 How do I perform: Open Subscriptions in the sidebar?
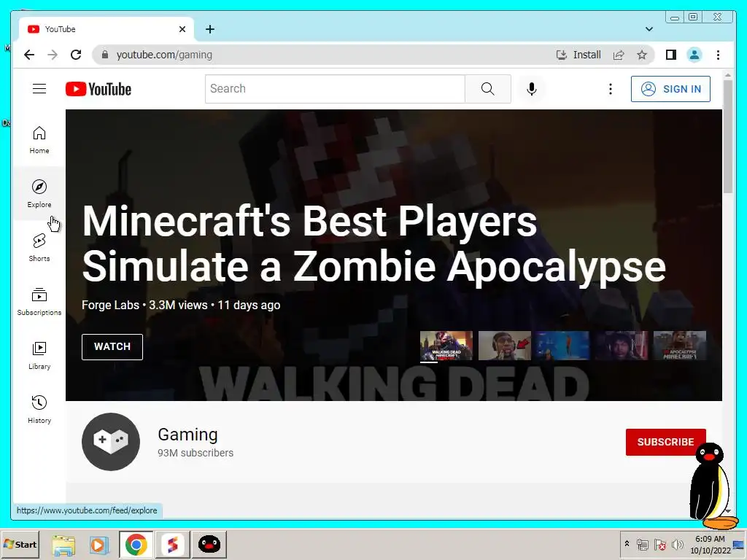(x=39, y=301)
